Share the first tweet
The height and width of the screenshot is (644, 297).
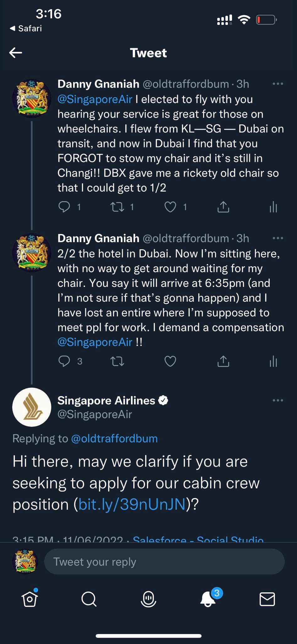[x=223, y=207]
